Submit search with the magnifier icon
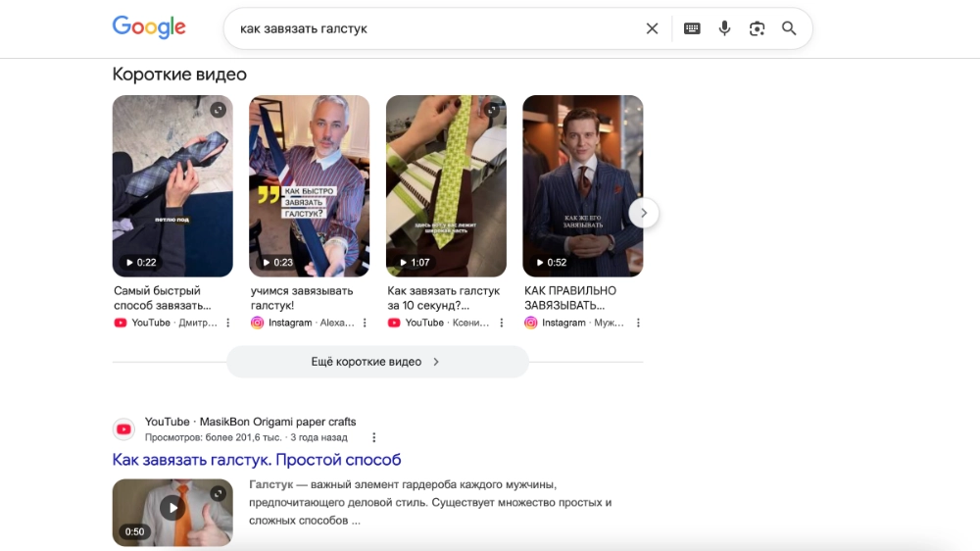The height and width of the screenshot is (551, 980). pos(789,28)
